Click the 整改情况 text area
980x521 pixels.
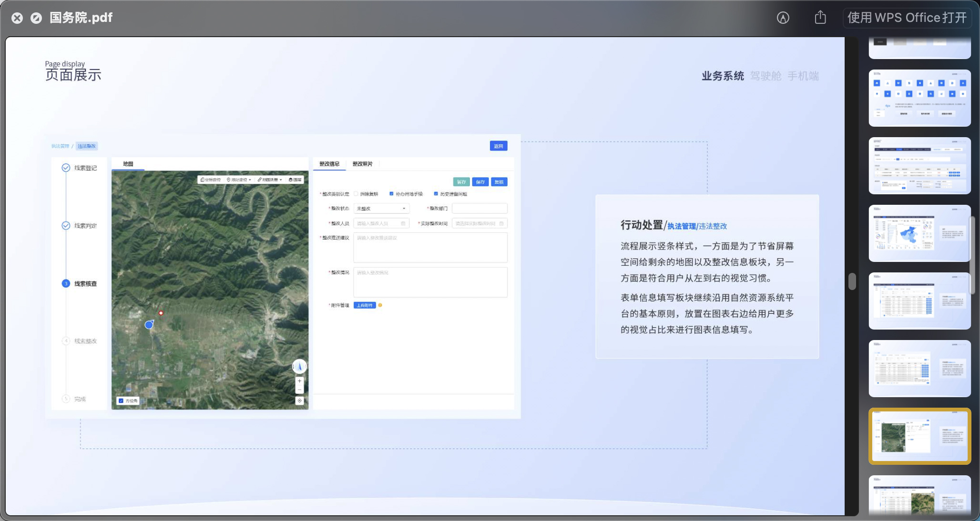tap(430, 282)
